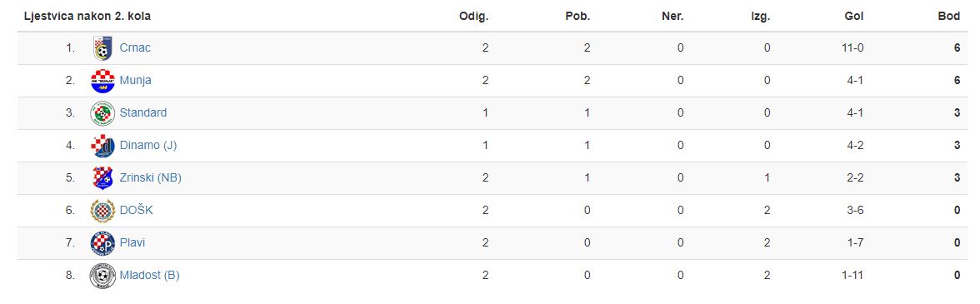Click the Munja club crest icon

(x=102, y=81)
